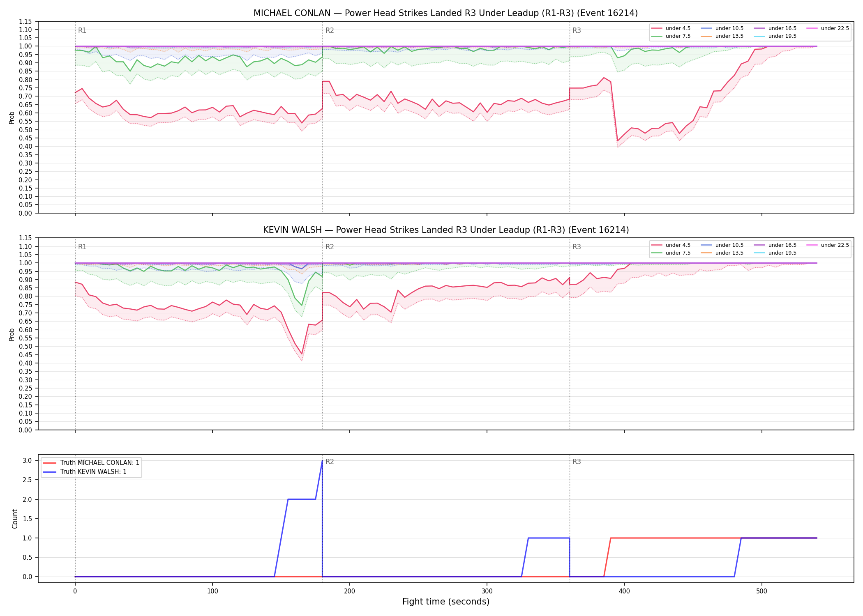Click x-axis tick label 200
863x616 pixels.
349,591
